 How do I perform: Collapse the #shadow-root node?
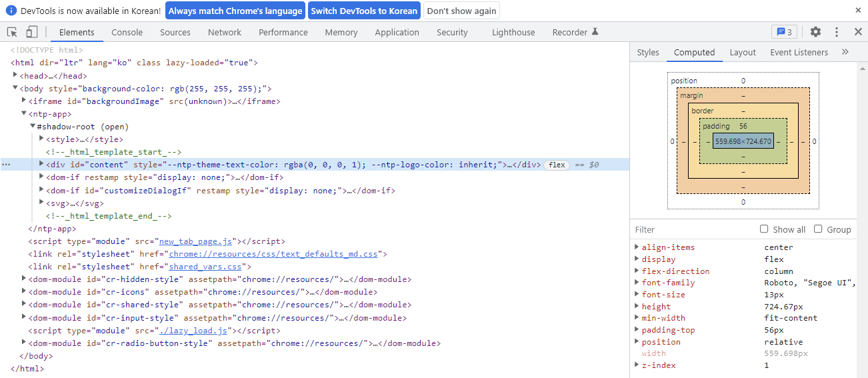click(x=33, y=126)
